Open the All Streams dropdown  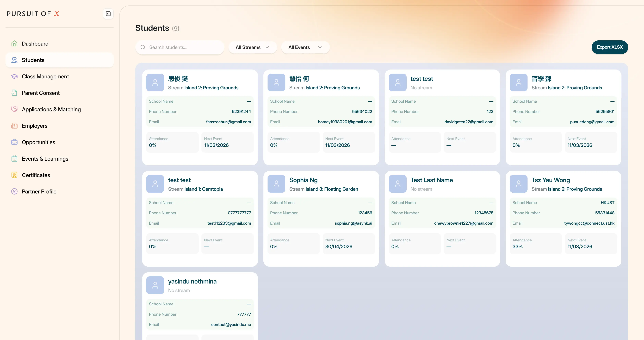point(252,47)
